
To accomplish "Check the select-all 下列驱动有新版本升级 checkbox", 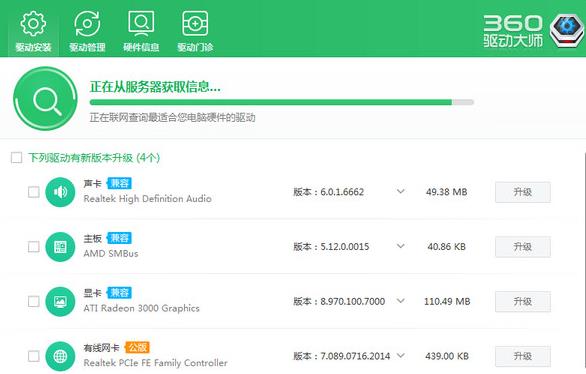I will (16, 158).
